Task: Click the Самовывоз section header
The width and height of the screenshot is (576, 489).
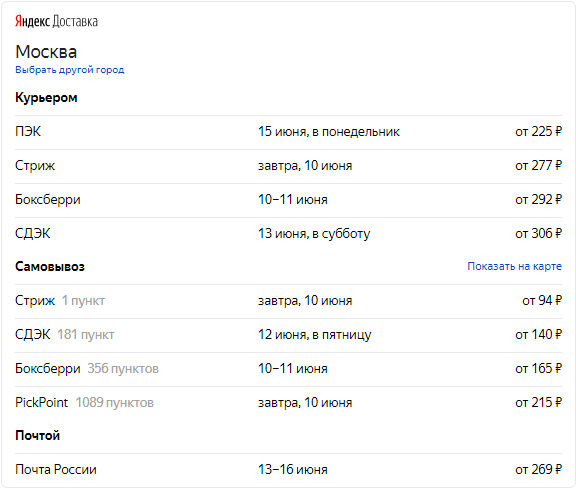Action: point(50,267)
